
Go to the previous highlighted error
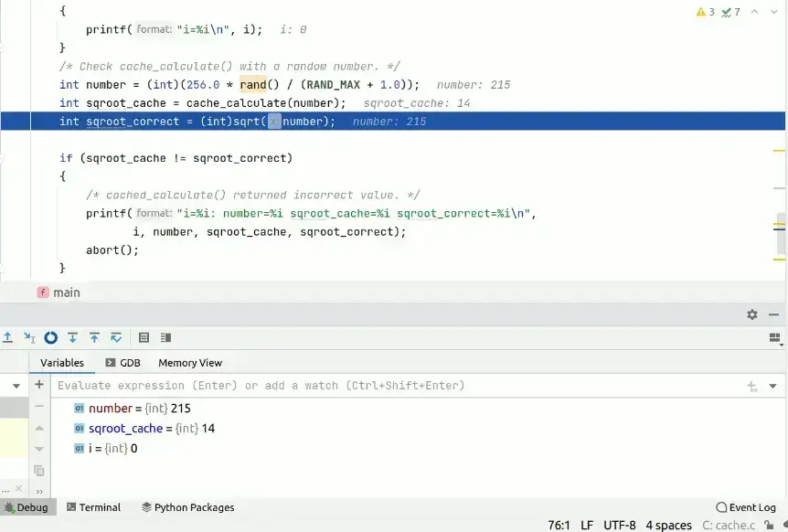pos(754,12)
